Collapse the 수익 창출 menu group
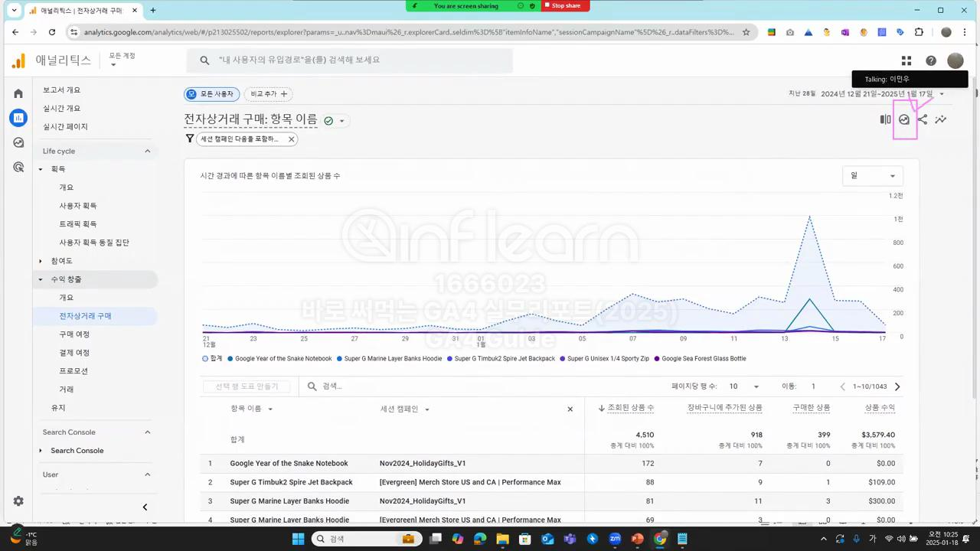This screenshot has width=980, height=551. pyautogui.click(x=41, y=279)
